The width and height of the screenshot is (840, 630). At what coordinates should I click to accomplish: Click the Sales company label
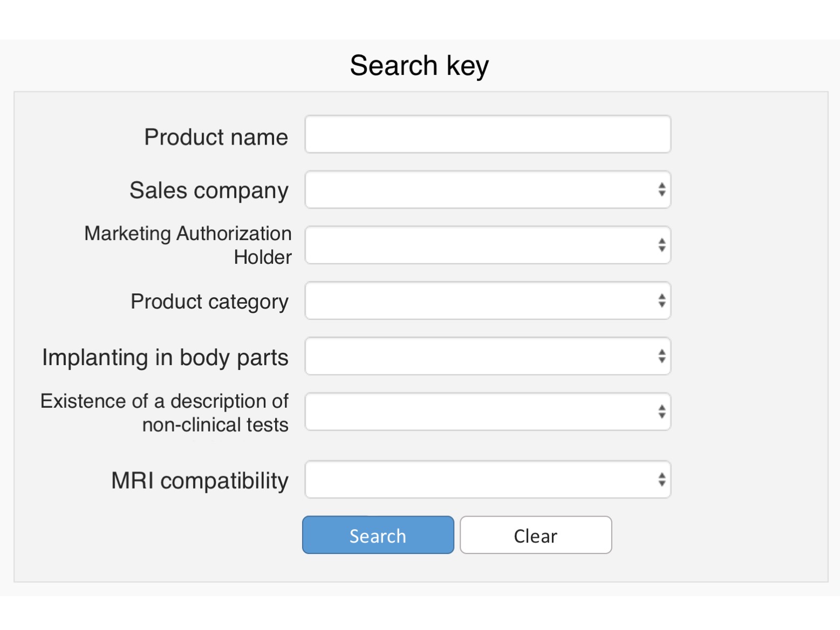click(209, 191)
